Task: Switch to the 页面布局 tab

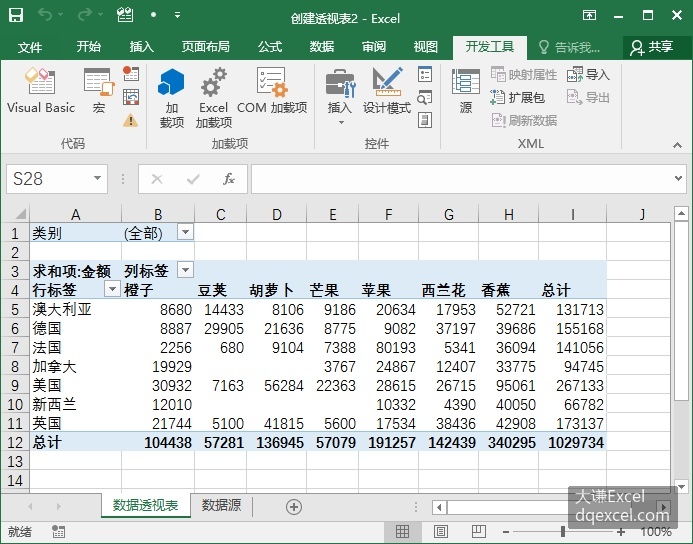Action: [206, 47]
